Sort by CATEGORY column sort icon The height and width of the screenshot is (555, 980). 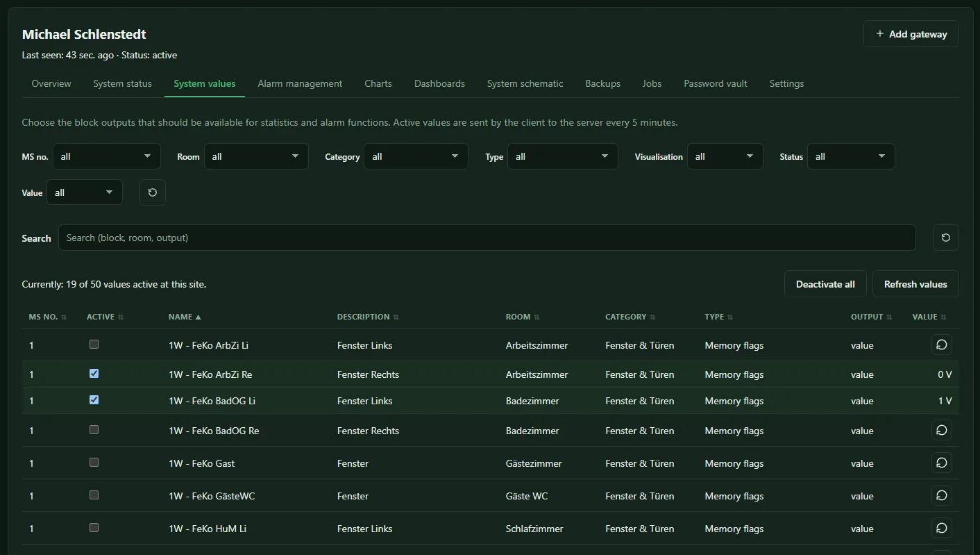click(x=652, y=317)
